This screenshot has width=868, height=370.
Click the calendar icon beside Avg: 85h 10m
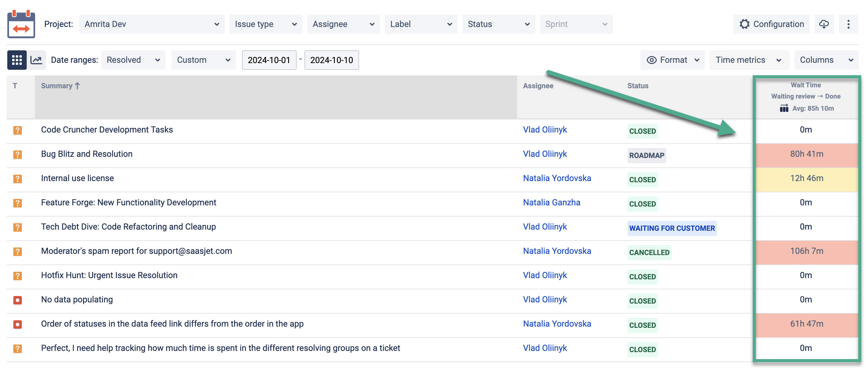(784, 109)
